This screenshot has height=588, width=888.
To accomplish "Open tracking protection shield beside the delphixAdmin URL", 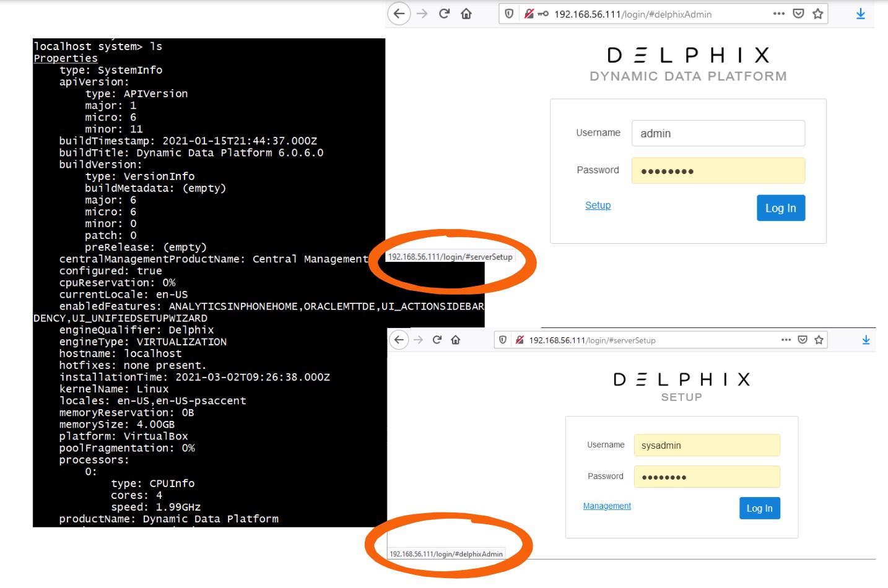I will pos(509,14).
